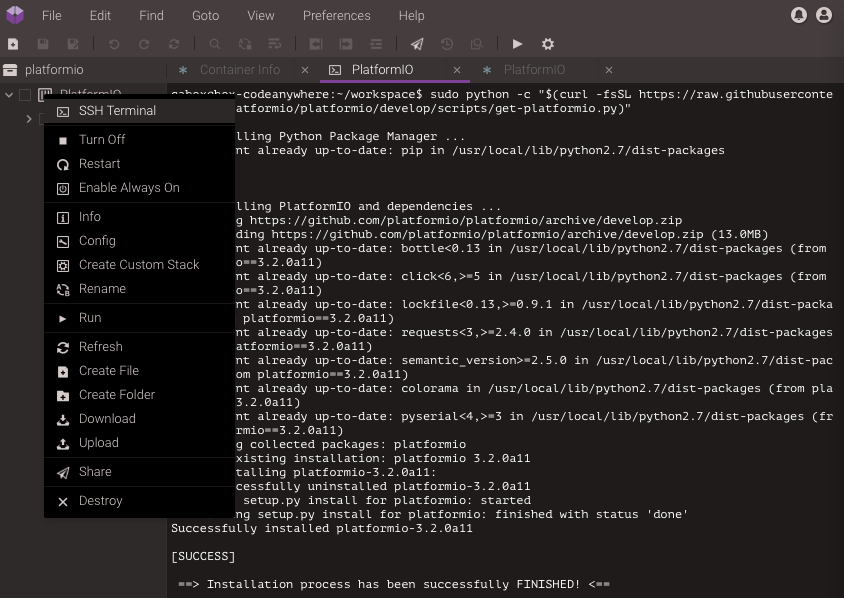Select Destroy in context menu
This screenshot has height=598, width=844.
pos(139,501)
